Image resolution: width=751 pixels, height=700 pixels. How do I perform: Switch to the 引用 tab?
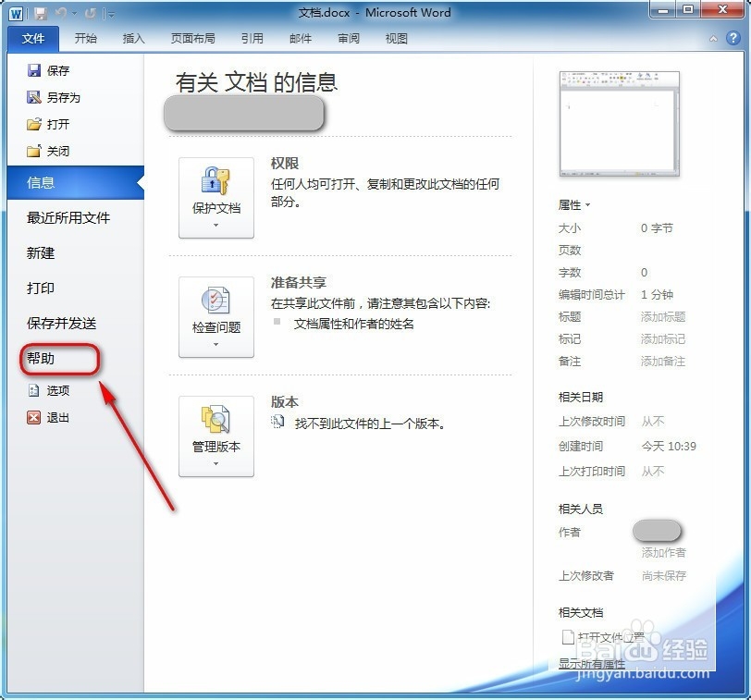252,38
